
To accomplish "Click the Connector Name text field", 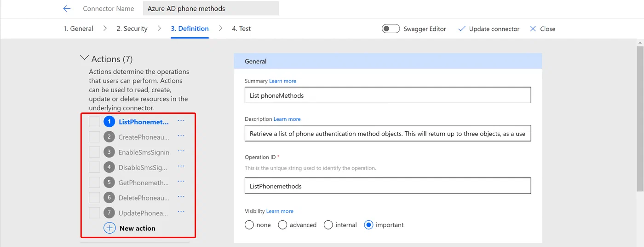I will click(211, 8).
